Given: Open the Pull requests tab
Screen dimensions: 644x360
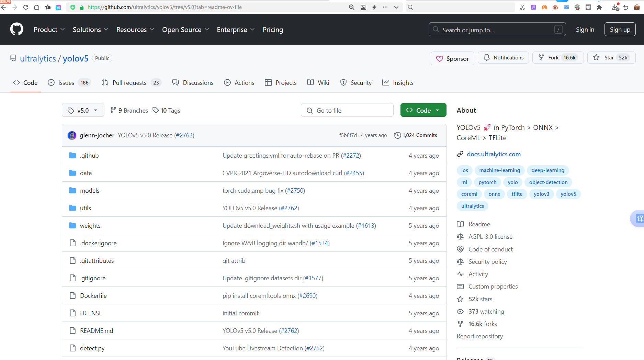Looking at the screenshot, I should (132, 82).
